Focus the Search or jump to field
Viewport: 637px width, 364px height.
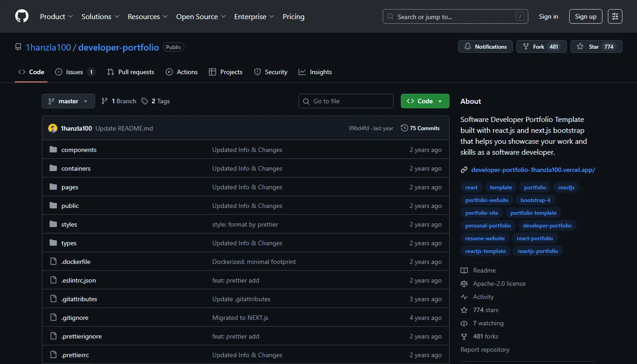[455, 16]
